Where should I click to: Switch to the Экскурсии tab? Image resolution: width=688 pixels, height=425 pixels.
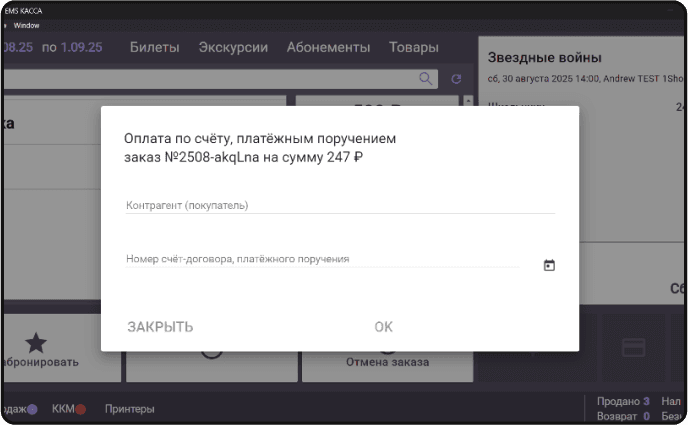pos(233,47)
